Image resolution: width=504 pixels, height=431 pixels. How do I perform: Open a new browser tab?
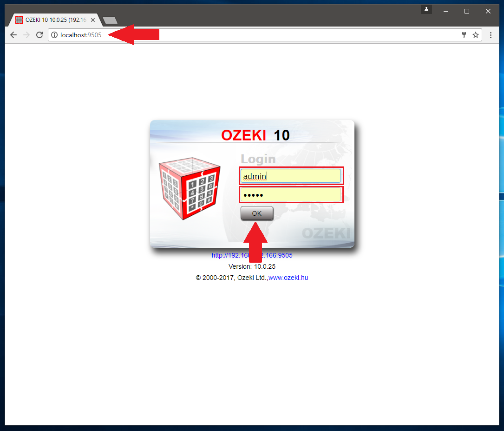(110, 20)
